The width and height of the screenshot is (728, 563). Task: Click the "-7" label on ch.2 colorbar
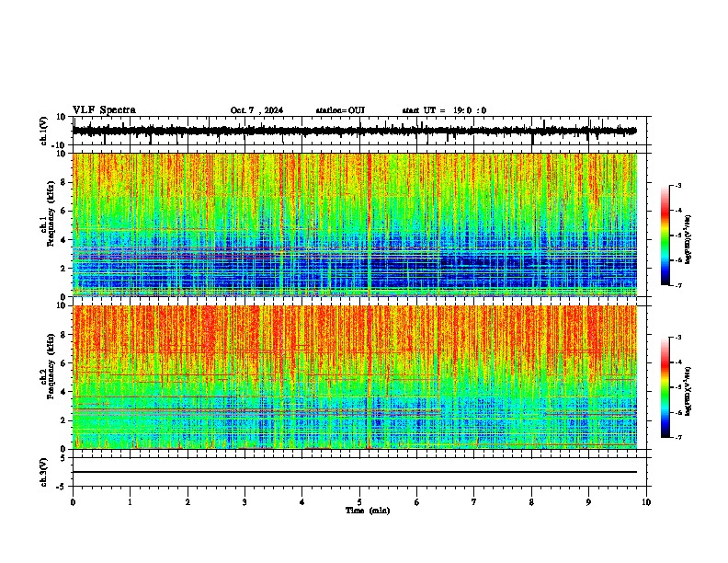677,438
